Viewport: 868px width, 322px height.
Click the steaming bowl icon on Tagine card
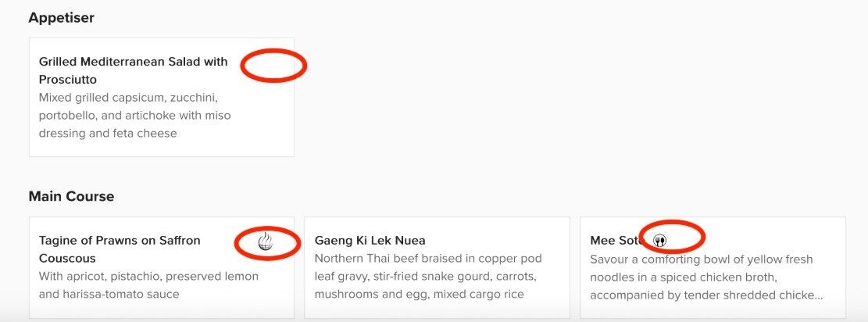point(266,241)
